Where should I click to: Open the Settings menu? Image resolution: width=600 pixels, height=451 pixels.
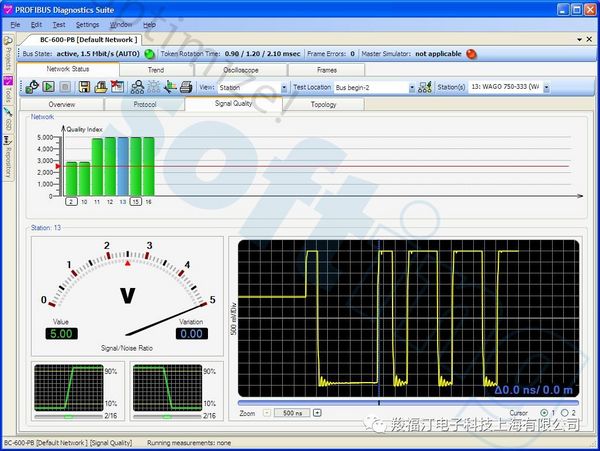click(x=87, y=24)
